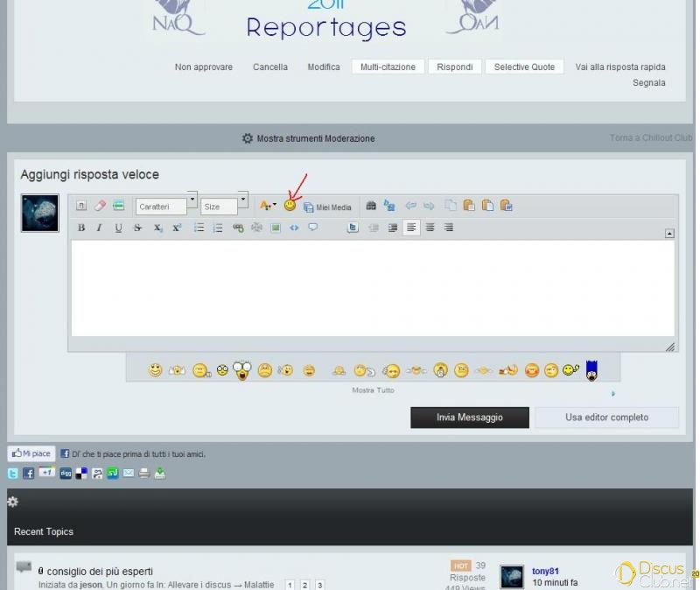Click the editor resize handle corner
The height and width of the screenshot is (590, 700).
point(670,347)
